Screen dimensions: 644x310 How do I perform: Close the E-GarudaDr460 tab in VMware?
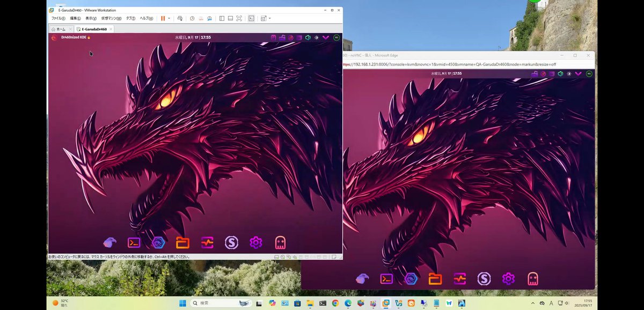(x=111, y=29)
